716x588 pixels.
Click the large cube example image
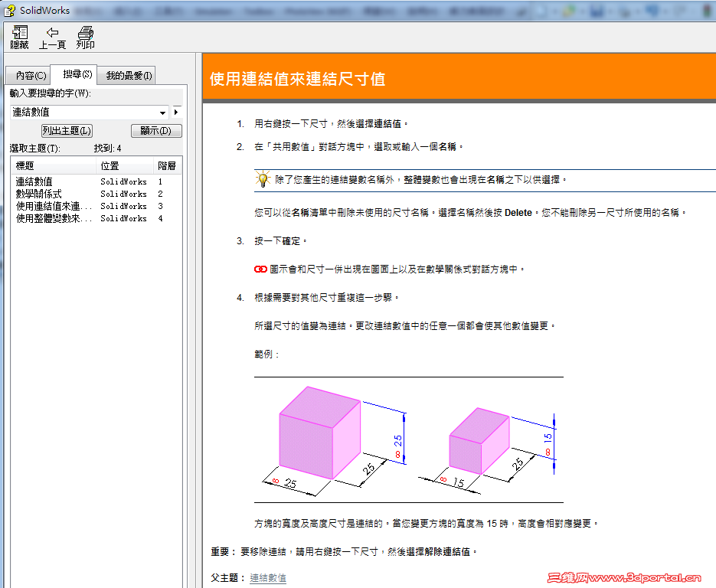tap(334, 441)
